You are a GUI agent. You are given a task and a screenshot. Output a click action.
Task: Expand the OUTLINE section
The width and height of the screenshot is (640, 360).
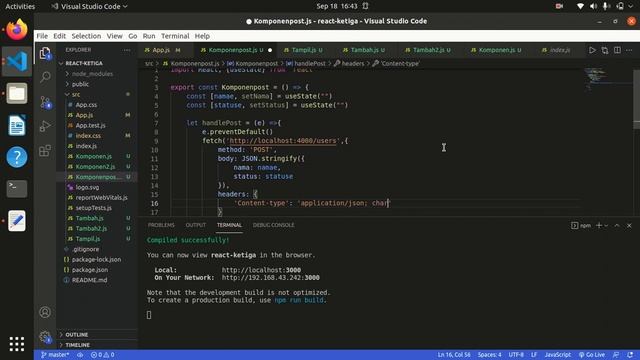pos(76,335)
